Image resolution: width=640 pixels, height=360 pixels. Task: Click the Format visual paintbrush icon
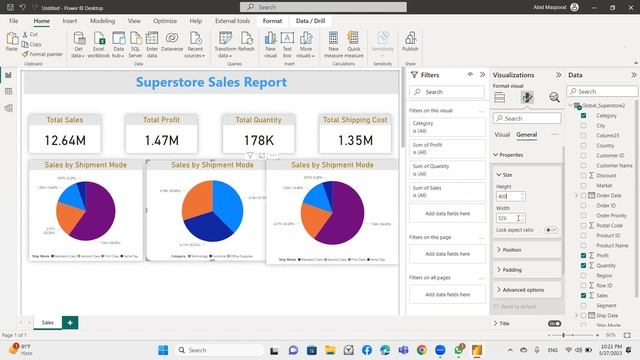tap(527, 97)
